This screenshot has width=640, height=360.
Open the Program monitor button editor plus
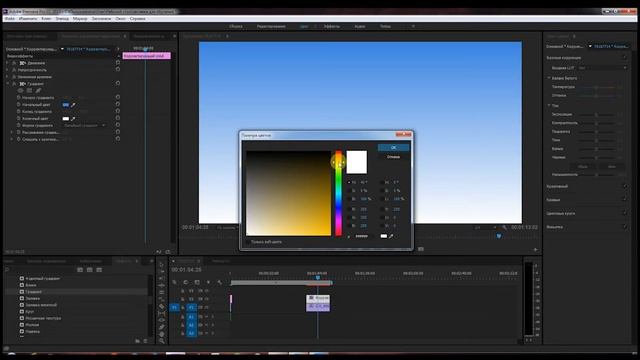tap(536, 249)
